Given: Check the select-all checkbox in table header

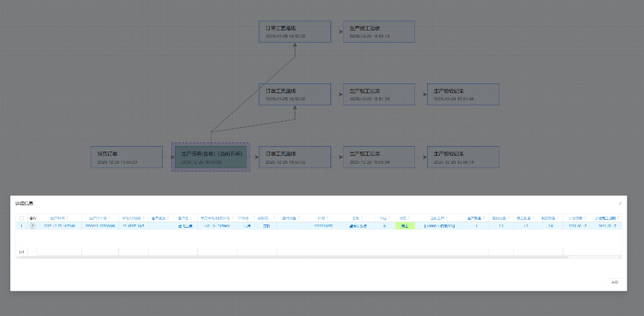Looking at the screenshot, I should pyautogui.click(x=21, y=218).
